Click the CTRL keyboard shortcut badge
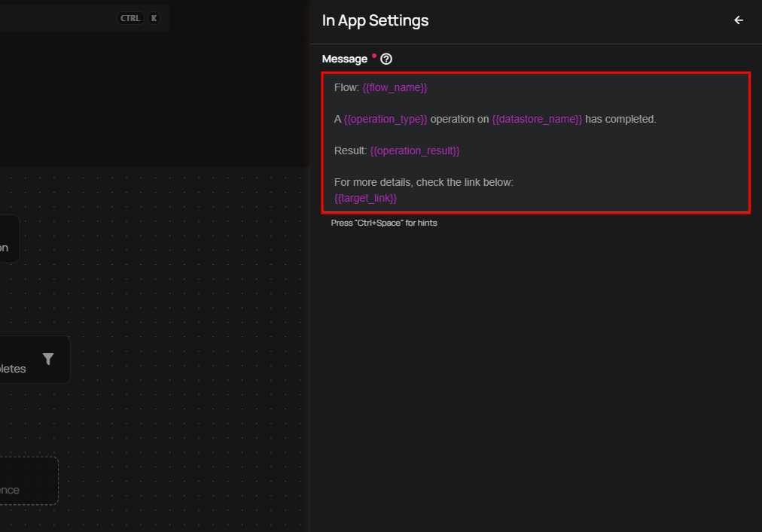The height and width of the screenshot is (532, 762). click(130, 17)
